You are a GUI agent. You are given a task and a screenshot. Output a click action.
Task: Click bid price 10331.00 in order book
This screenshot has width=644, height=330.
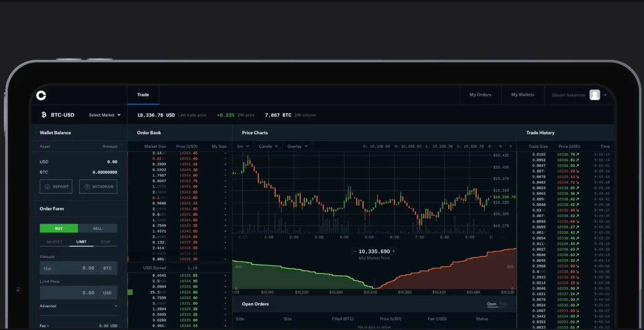tap(188, 303)
